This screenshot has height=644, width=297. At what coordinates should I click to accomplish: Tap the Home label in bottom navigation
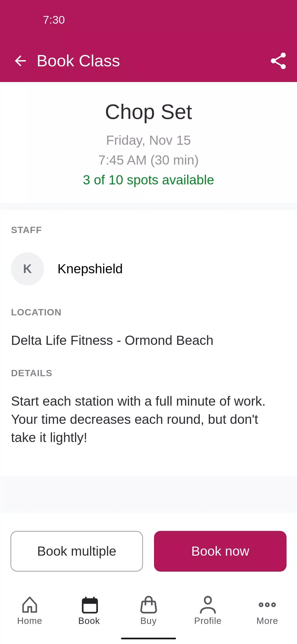pos(30,621)
